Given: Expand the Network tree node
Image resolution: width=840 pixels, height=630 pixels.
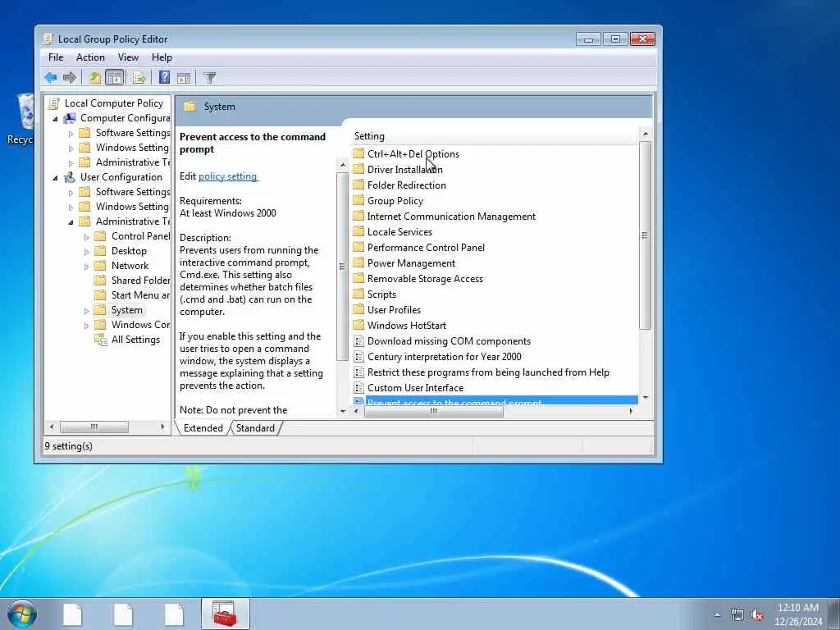Looking at the screenshot, I should [86, 267].
